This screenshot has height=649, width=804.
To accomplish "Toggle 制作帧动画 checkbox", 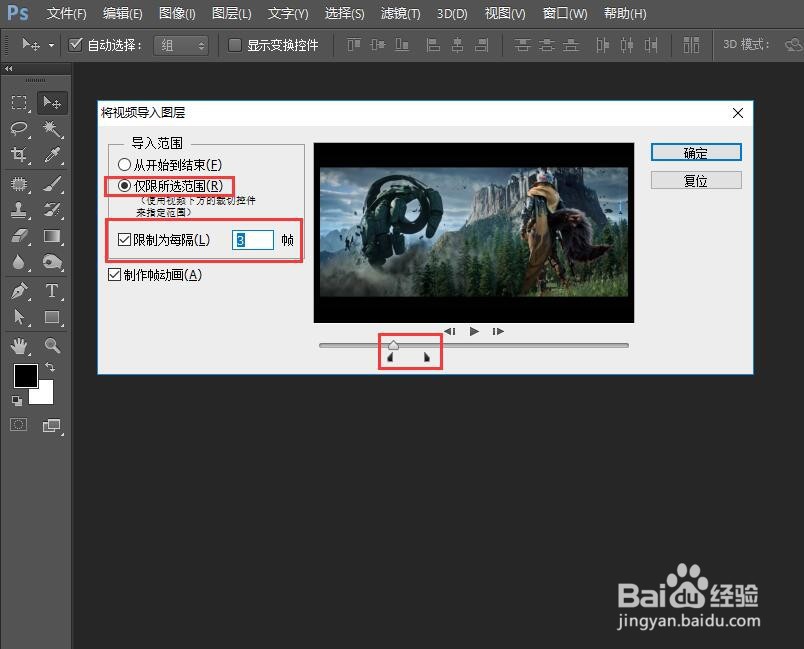I will 114,275.
